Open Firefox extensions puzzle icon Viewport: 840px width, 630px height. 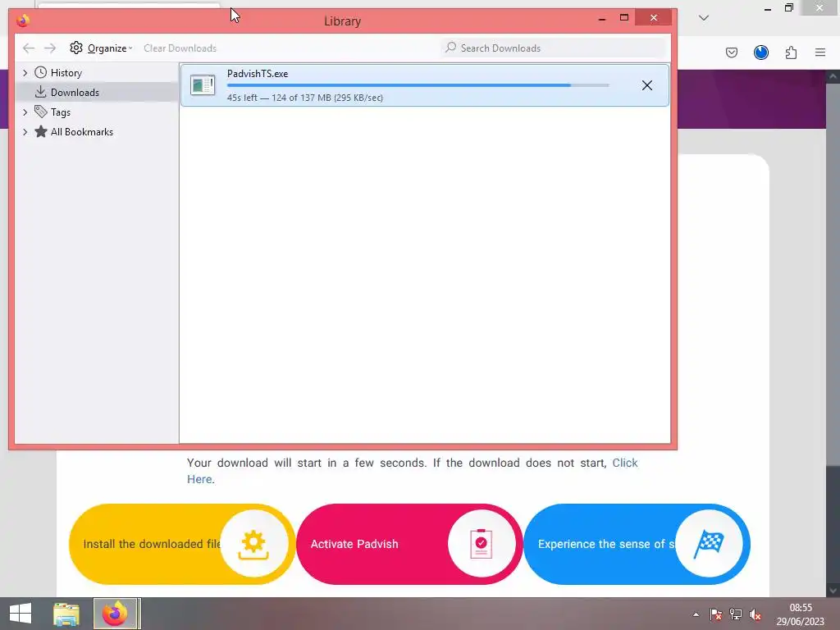[791, 52]
